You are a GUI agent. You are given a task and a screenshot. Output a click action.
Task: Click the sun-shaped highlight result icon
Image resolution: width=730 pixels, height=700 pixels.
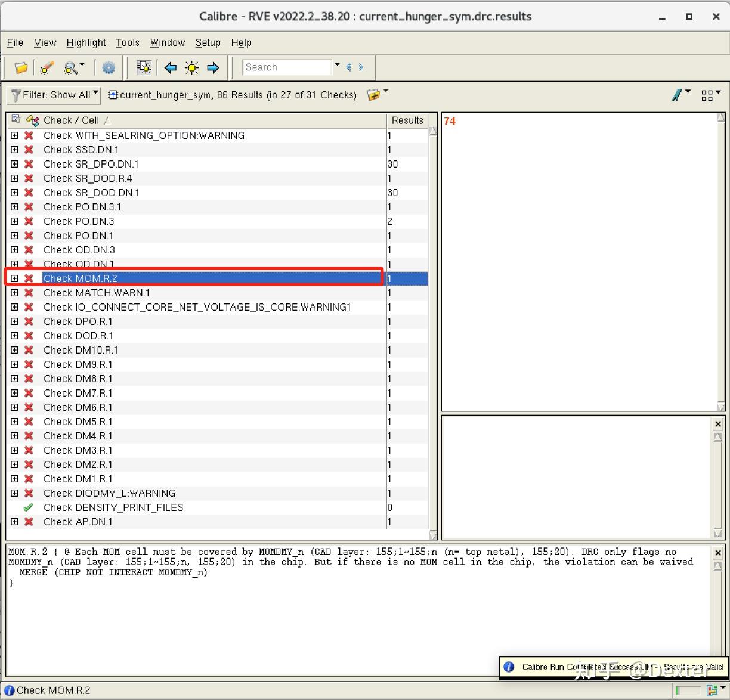click(x=191, y=68)
